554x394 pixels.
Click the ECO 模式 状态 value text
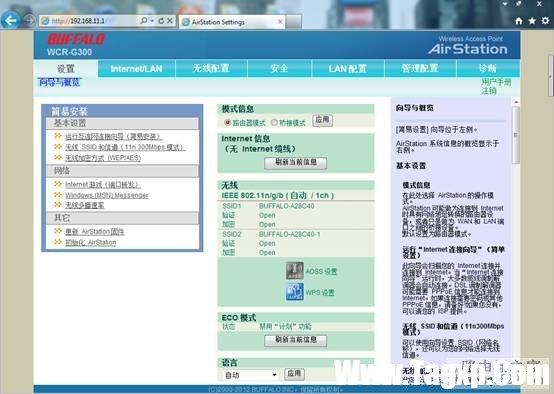point(285,326)
